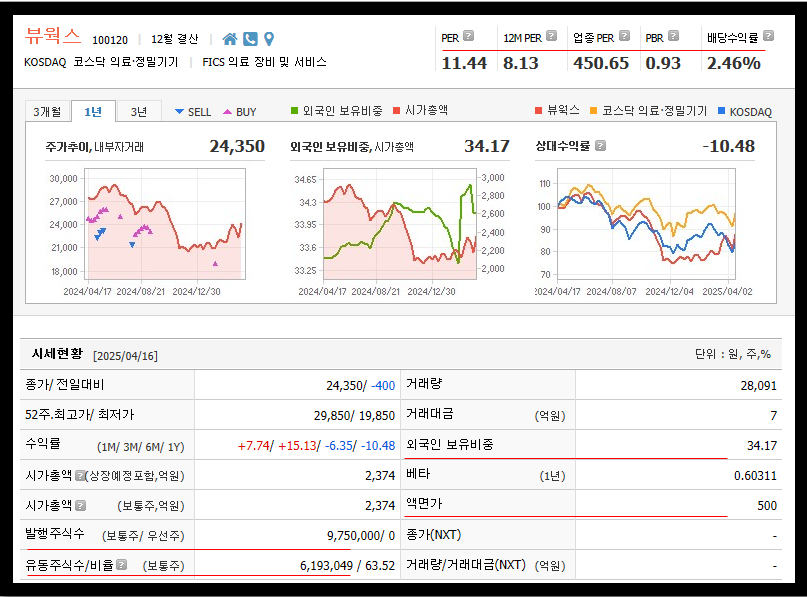Click 수익률 +7.74 one-month value
Image resolution: width=807 pixels, height=597 pixels.
point(253,446)
